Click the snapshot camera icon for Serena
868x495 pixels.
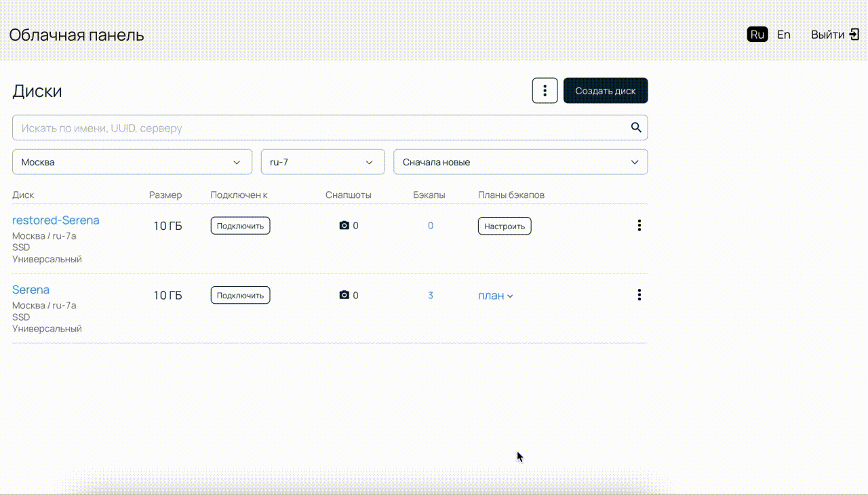point(344,296)
